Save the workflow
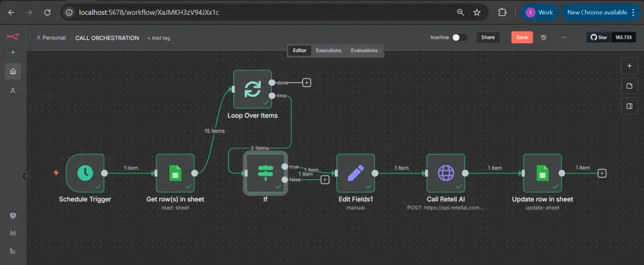 (522, 37)
